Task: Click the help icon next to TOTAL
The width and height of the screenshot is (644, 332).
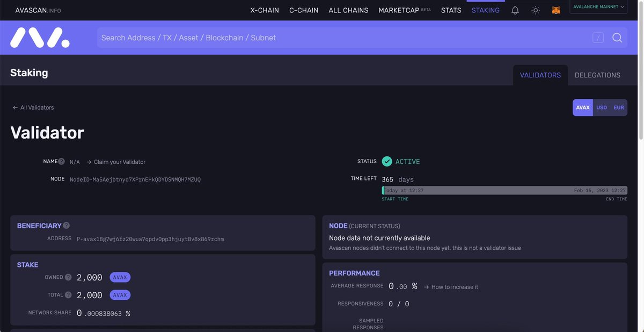Action: tap(68, 295)
